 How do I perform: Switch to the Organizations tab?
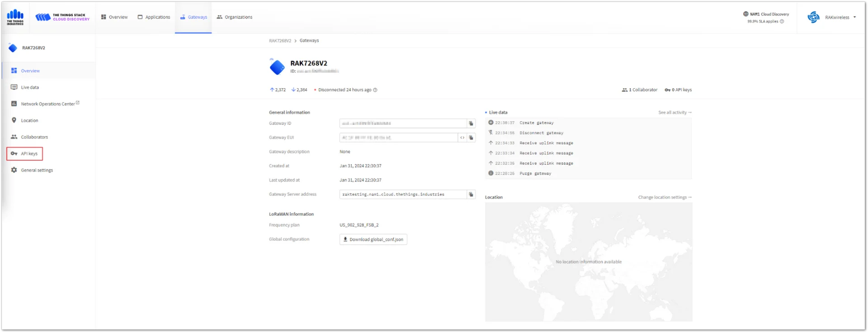click(235, 17)
